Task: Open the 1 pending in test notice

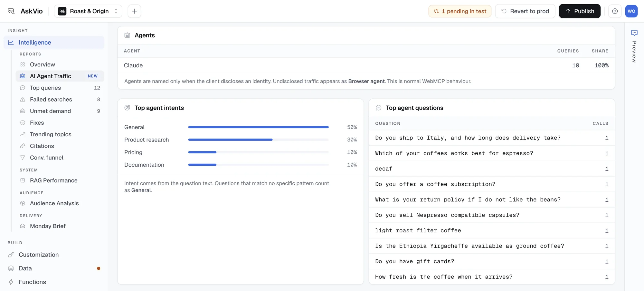Action: point(460,11)
